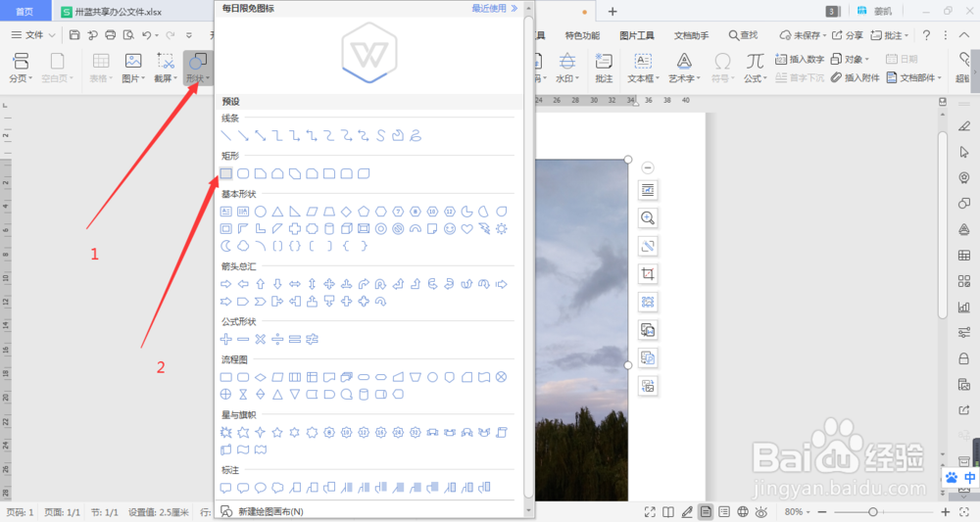980x522 pixels.
Task: Click 插入附件 paperclip button
Action: [x=855, y=78]
